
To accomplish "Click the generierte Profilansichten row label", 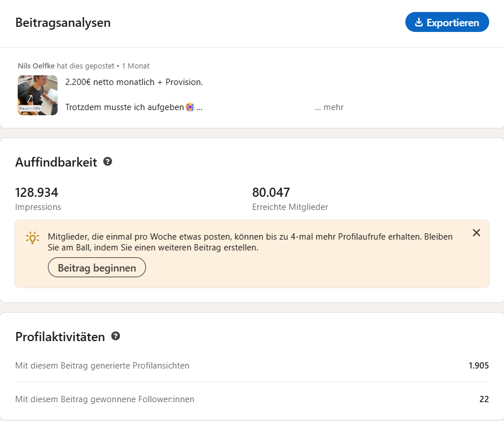I will (x=102, y=366).
